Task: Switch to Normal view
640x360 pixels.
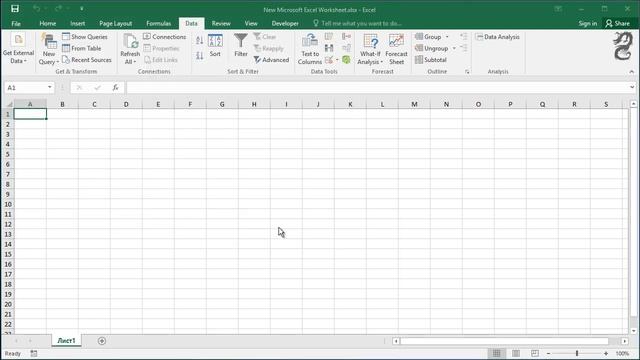Action: point(496,353)
